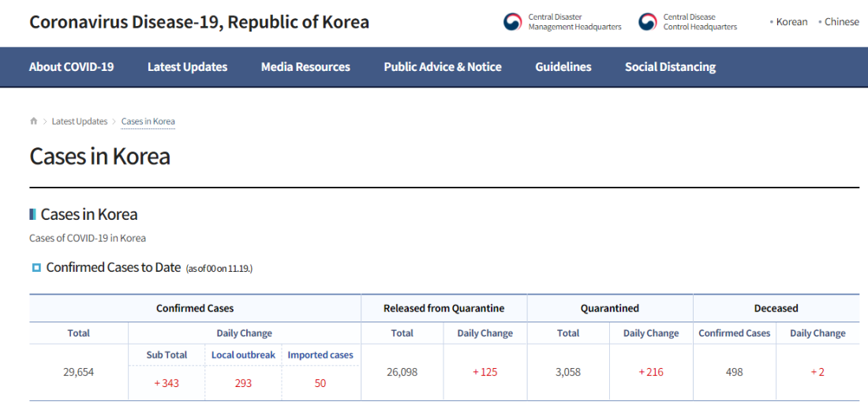Click the deceased daily change +2

(817, 372)
